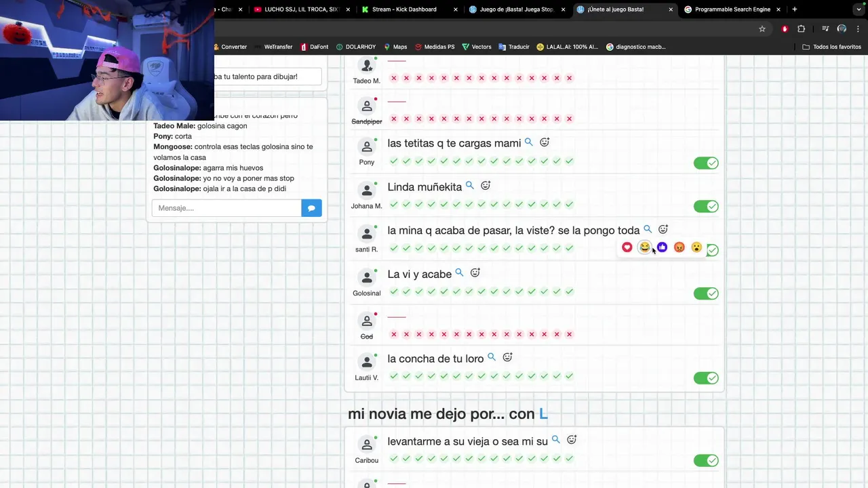
Task: Open reaction smiley on santi R.'s answer
Action: click(663, 229)
